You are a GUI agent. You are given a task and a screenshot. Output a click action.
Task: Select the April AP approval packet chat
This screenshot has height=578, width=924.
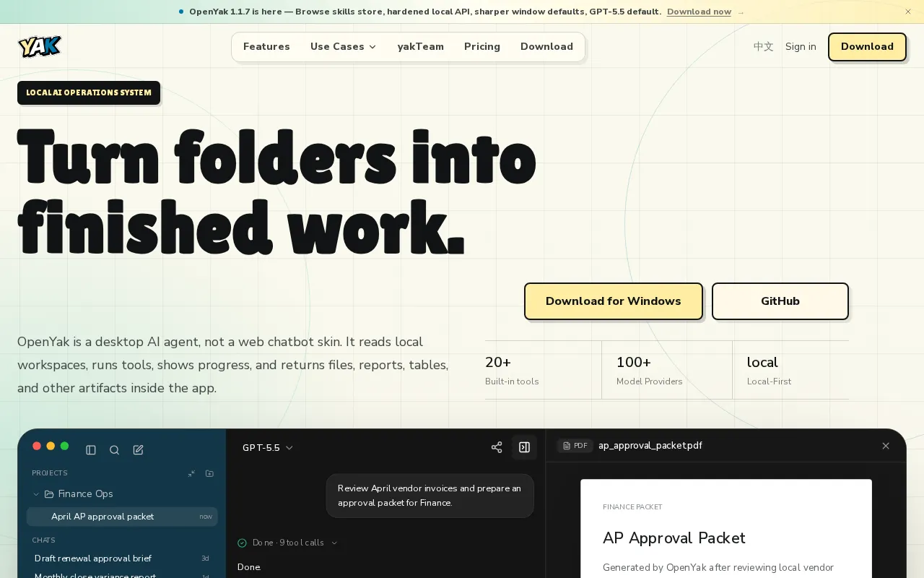coord(122,517)
